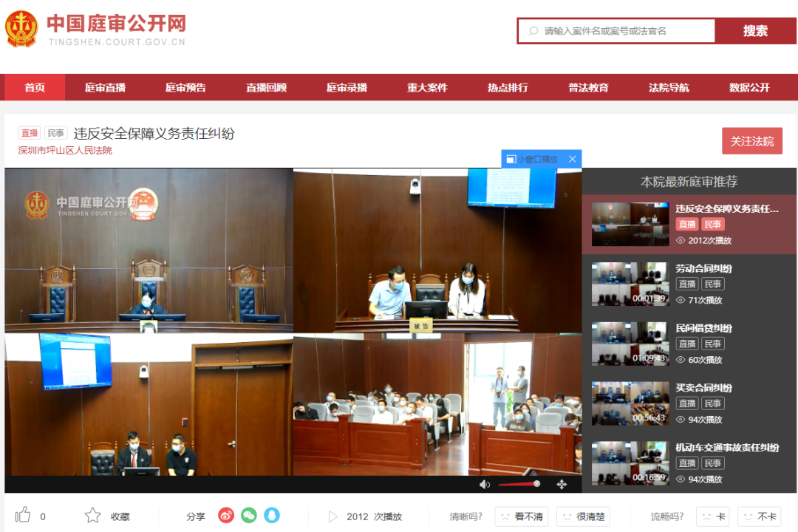This screenshot has width=798, height=532.
Task: Open the 深圳市坪山区人民法院 court link
Action: pyautogui.click(x=65, y=151)
